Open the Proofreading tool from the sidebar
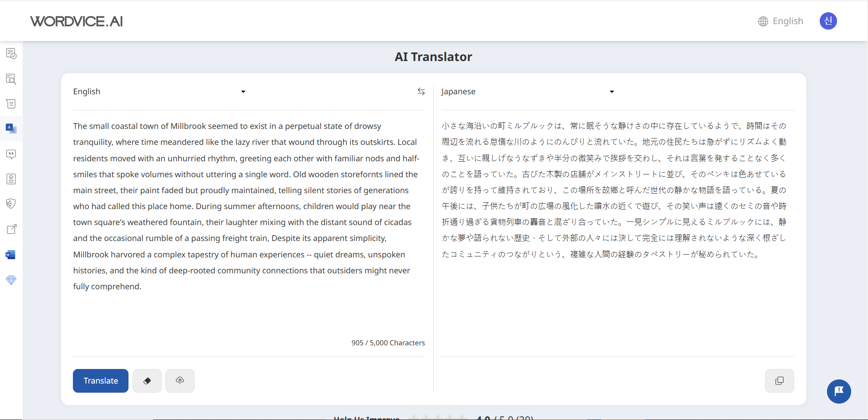The image size is (868, 420). click(x=11, y=53)
